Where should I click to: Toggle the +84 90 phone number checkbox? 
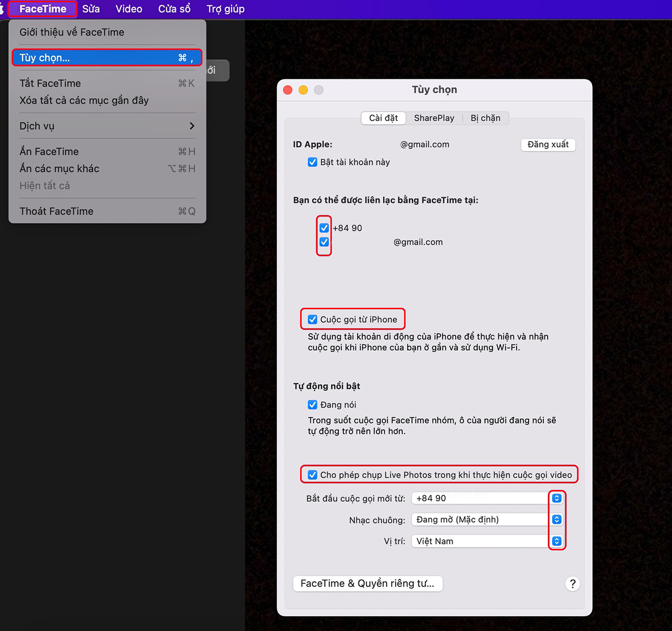324,228
